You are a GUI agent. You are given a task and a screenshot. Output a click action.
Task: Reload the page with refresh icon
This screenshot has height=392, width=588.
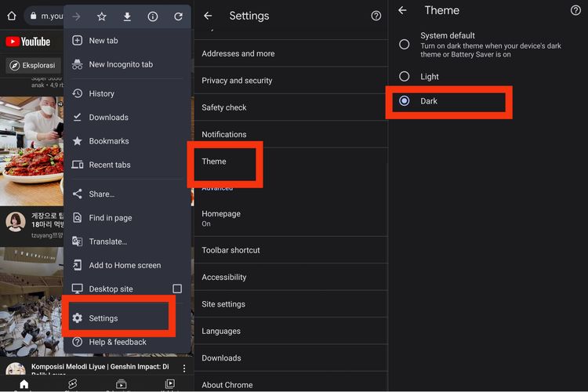pyautogui.click(x=178, y=16)
